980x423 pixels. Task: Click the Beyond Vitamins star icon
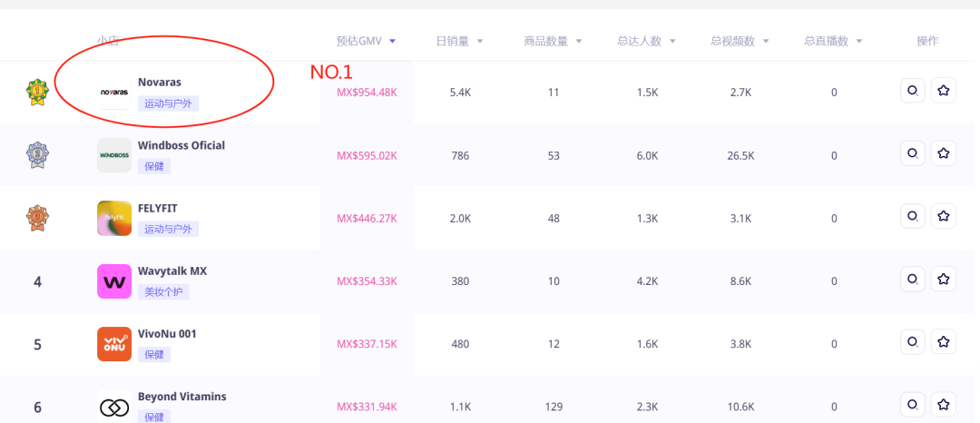[944, 405]
